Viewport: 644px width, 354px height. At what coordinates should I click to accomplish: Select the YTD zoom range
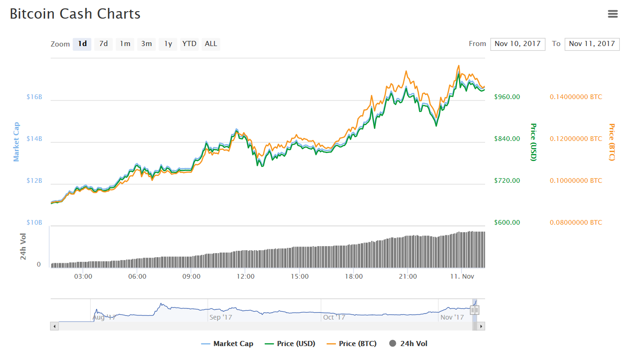click(189, 44)
